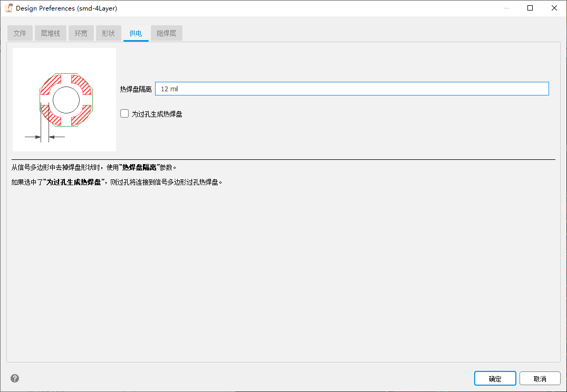Open the 阻焊层 tab
Screen dimensions: 567x392
[166, 33]
